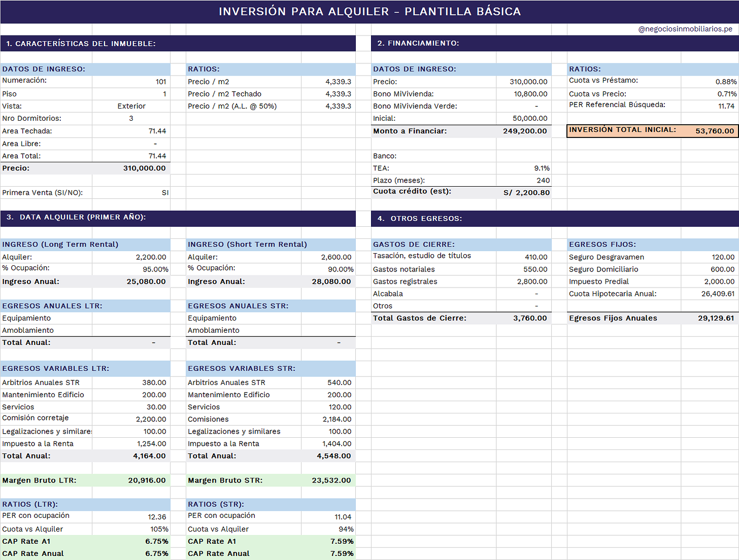Click the STR Ingreso Anual value 28,080.00

click(x=328, y=282)
